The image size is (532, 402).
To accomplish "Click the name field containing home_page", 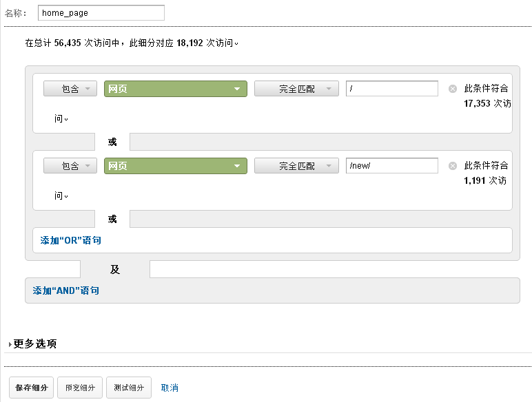I will coord(101,12).
